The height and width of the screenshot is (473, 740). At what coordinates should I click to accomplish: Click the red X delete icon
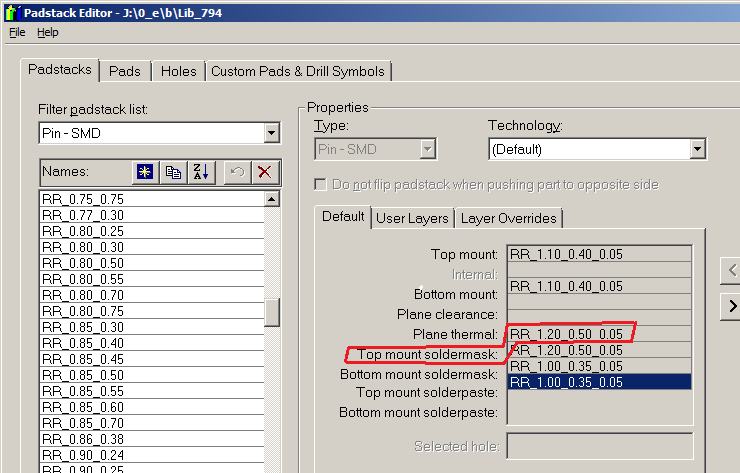click(265, 172)
